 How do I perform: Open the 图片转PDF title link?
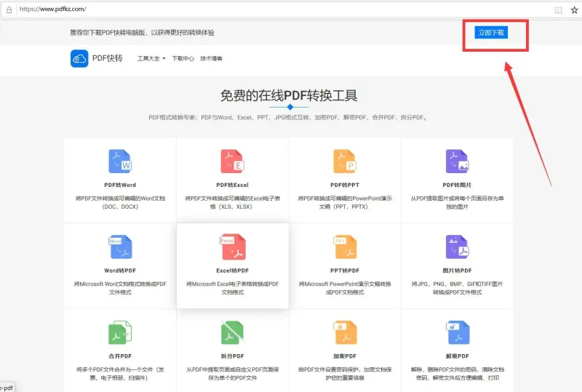pyautogui.click(x=457, y=271)
